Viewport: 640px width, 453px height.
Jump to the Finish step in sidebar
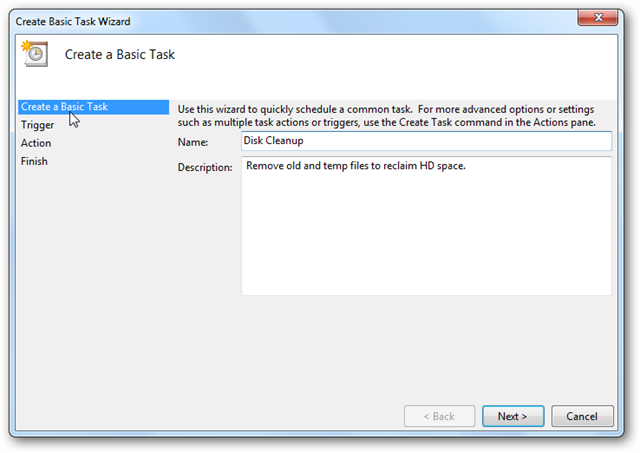tap(34, 161)
